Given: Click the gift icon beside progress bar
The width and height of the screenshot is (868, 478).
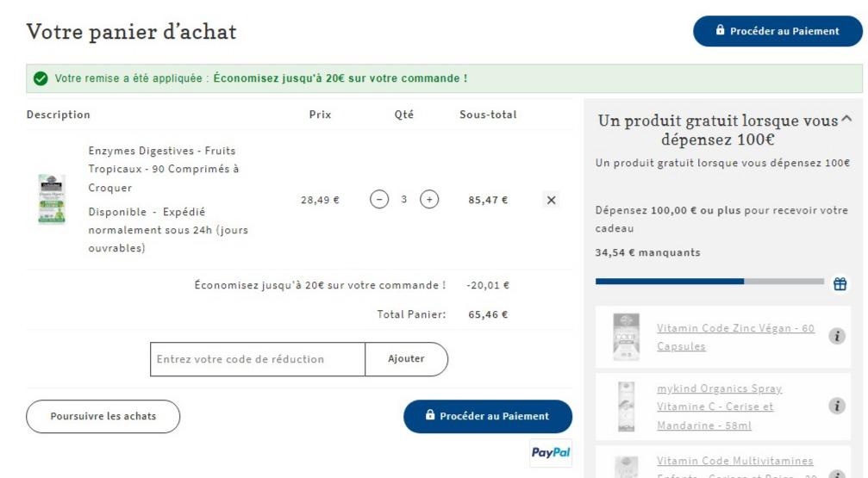Looking at the screenshot, I should pyautogui.click(x=840, y=284).
